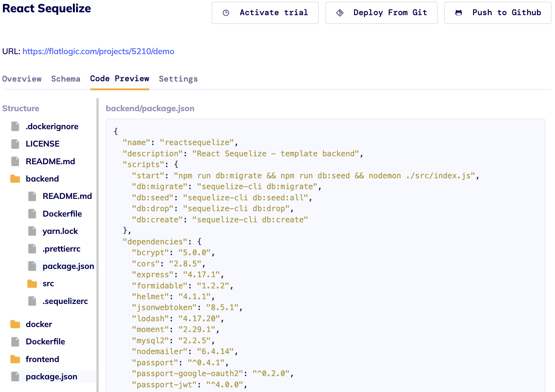Click the "bcrypt": "5.0.0" dependency line
Screen dimensions: 555x392
[x=173, y=253]
